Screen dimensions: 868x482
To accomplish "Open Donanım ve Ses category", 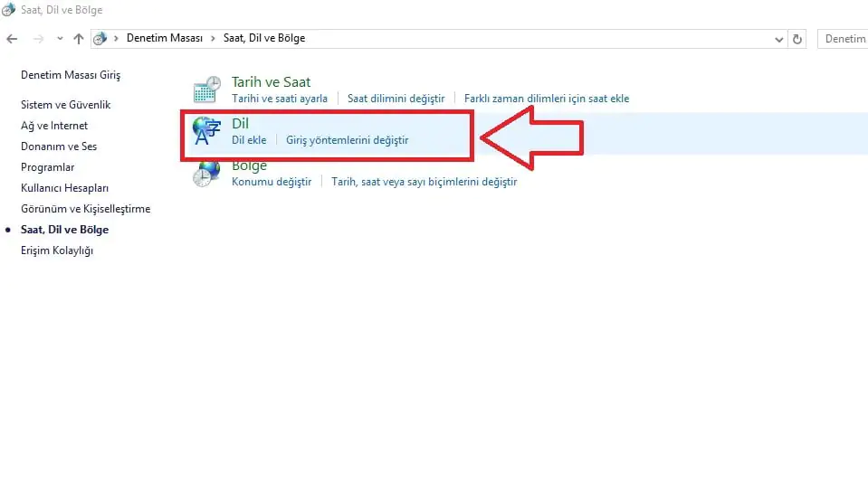I will click(x=59, y=146).
